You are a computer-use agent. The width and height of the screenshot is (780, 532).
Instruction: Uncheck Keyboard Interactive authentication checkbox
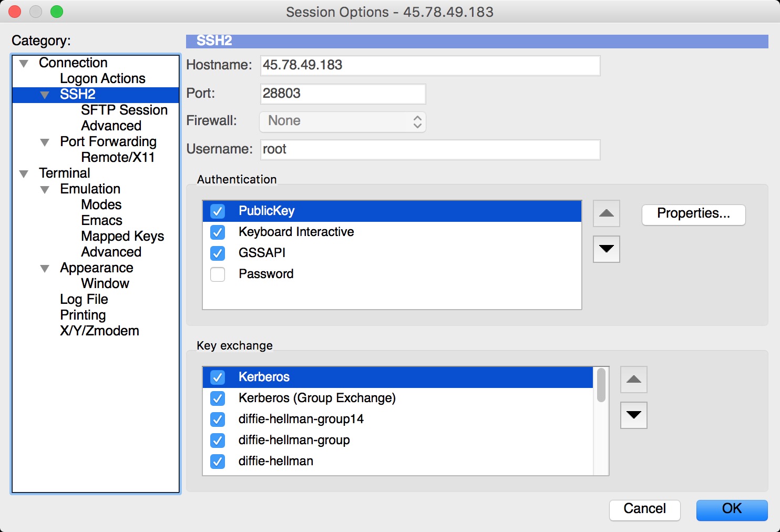click(218, 232)
